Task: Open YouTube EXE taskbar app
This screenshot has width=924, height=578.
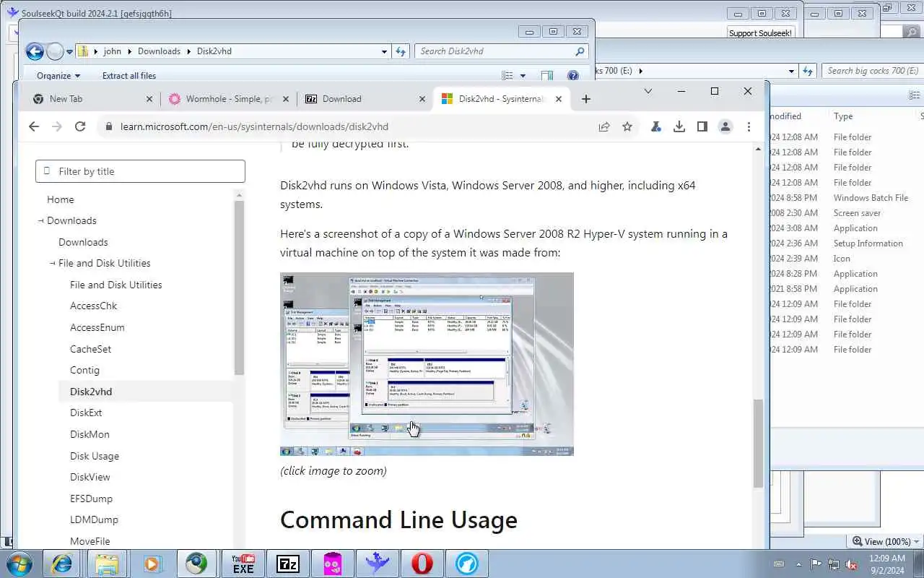Action: [243, 564]
